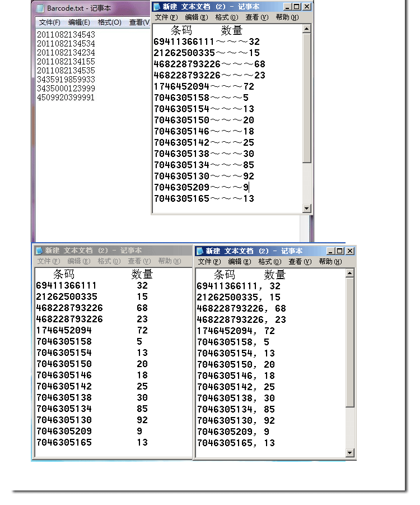Click quantity 85 in bottom-left Notepad
The height and width of the screenshot is (505, 420).
[142, 409]
